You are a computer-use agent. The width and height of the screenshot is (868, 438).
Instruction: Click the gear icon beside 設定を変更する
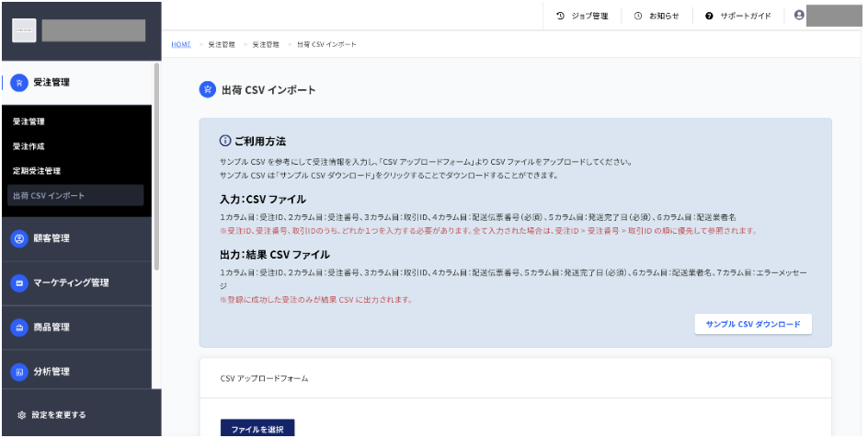coord(21,415)
